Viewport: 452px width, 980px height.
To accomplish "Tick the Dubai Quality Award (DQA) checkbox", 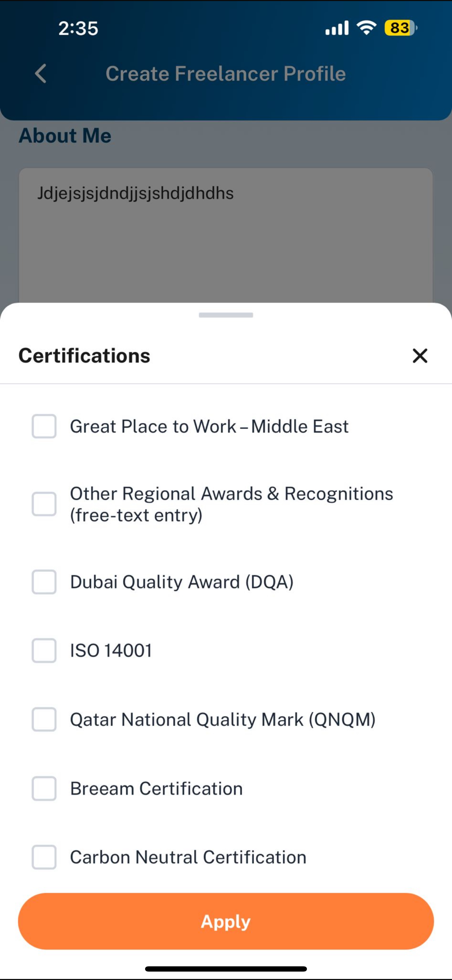I will tap(44, 582).
